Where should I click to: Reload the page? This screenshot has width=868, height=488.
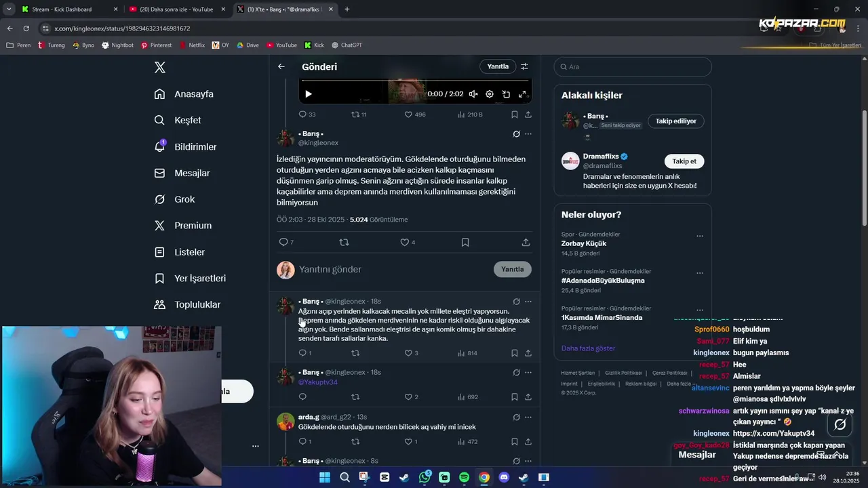pos(26,28)
